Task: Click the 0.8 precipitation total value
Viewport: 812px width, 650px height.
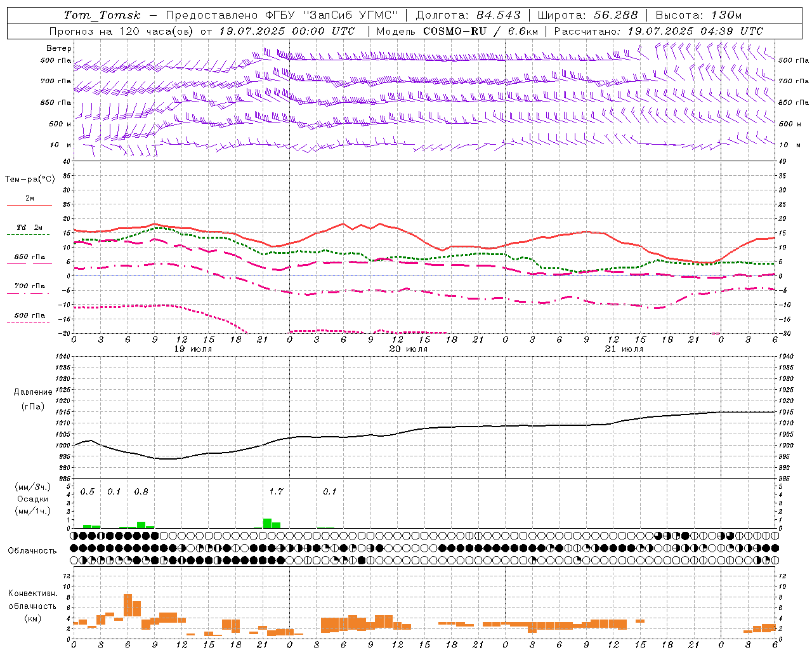Action: click(x=141, y=491)
